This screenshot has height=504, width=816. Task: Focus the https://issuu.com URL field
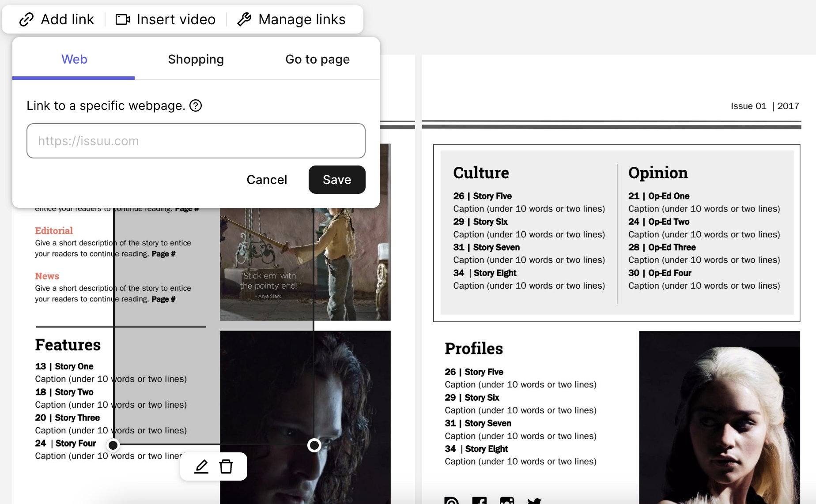[196, 141]
